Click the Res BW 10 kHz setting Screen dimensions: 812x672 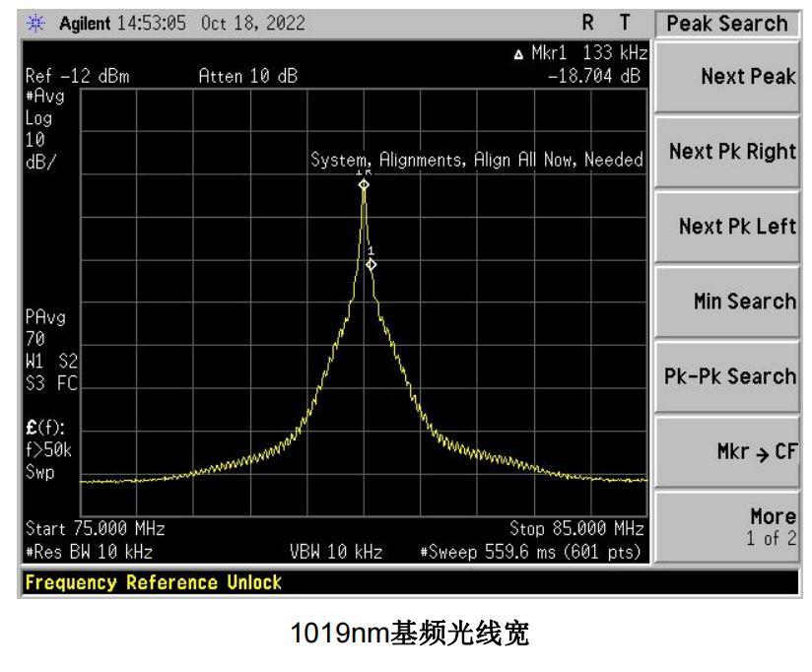coord(89,552)
